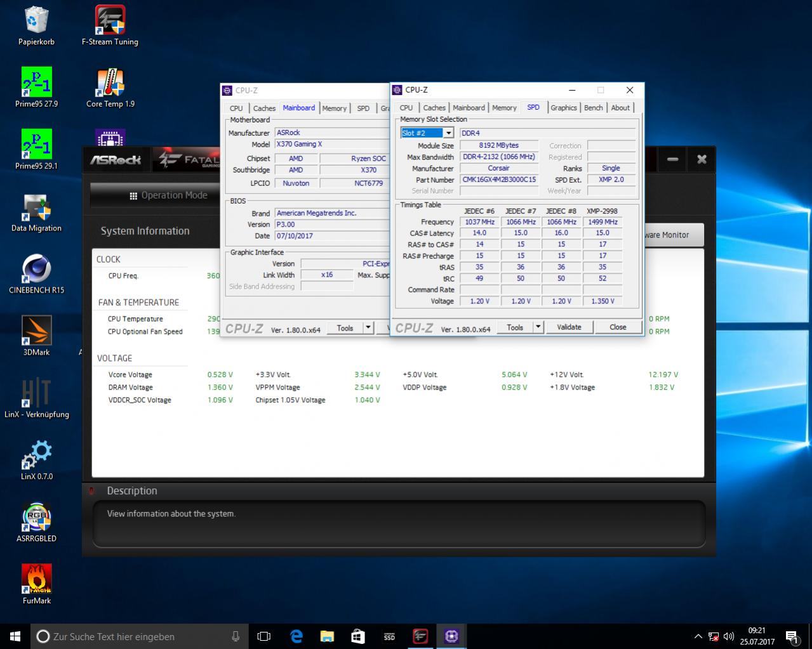Click the Module Size 8192 MBytes field
This screenshot has width=812, height=649.
point(499,145)
